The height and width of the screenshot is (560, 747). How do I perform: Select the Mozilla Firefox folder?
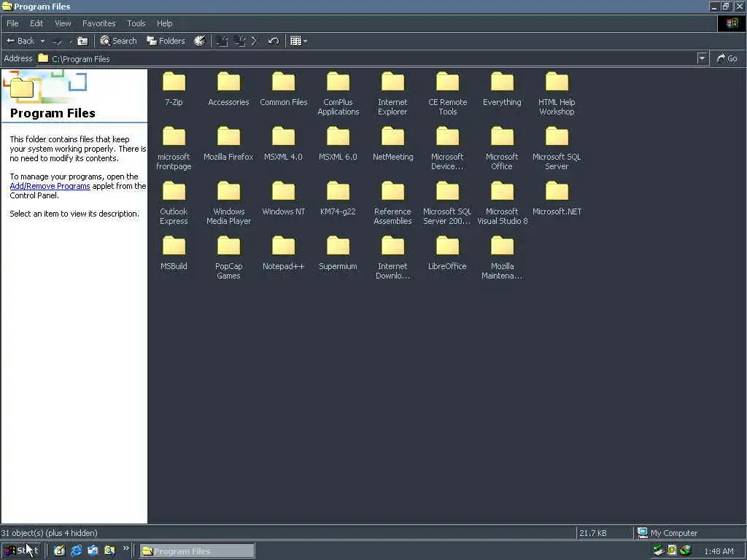tap(228, 143)
